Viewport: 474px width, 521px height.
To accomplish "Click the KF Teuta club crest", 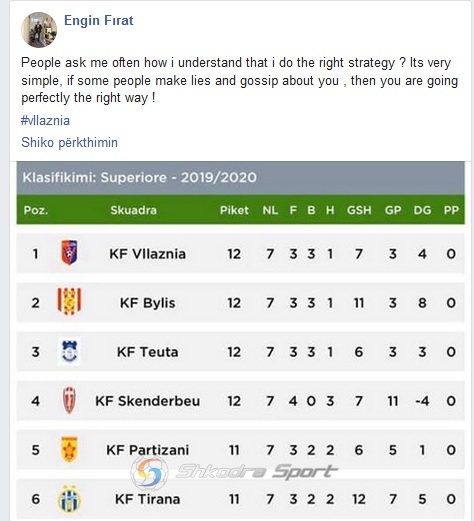I will [69, 351].
